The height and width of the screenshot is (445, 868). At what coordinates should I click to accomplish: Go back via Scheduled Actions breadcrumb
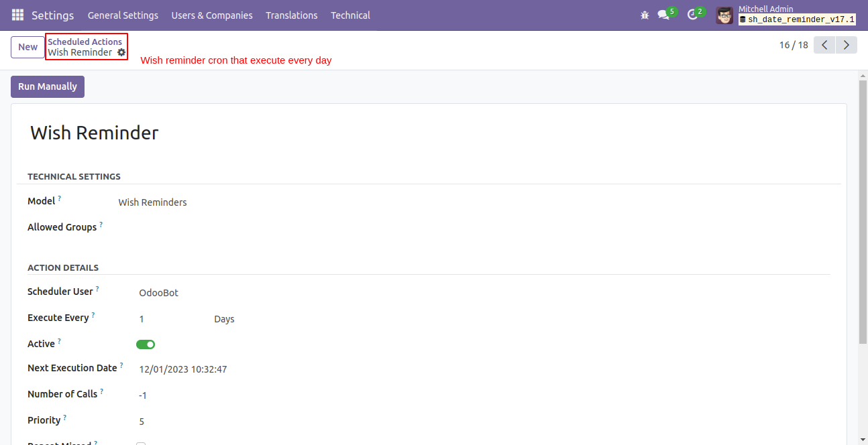coord(85,42)
